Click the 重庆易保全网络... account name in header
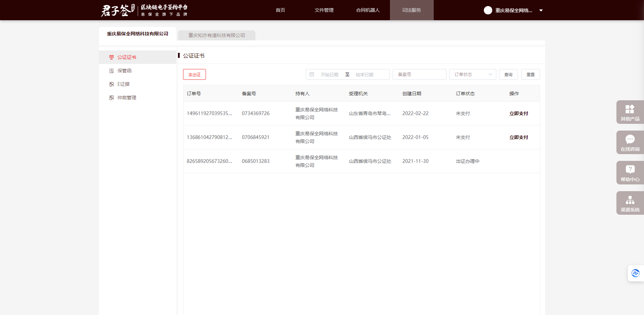 514,10
